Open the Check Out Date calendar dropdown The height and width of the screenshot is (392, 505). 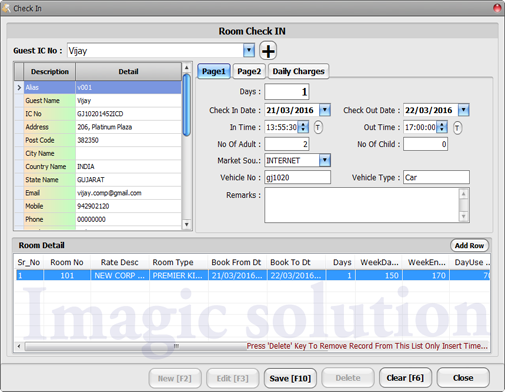464,110
